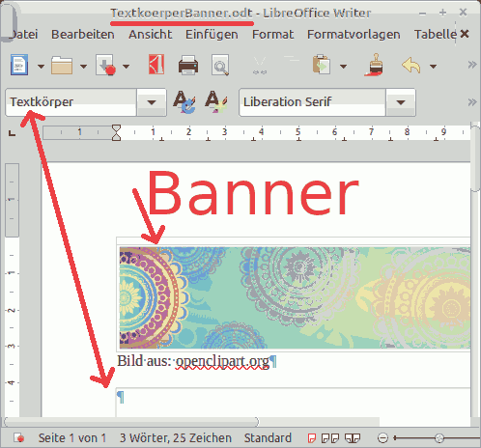The height and width of the screenshot is (448, 481).
Task: Click the New Document icon
Action: 19,66
